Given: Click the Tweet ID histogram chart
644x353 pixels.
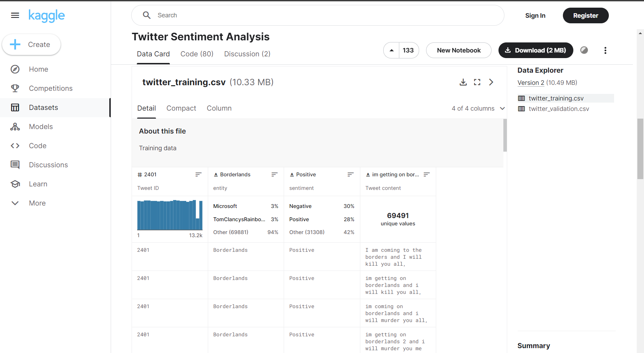Looking at the screenshot, I should [x=170, y=215].
